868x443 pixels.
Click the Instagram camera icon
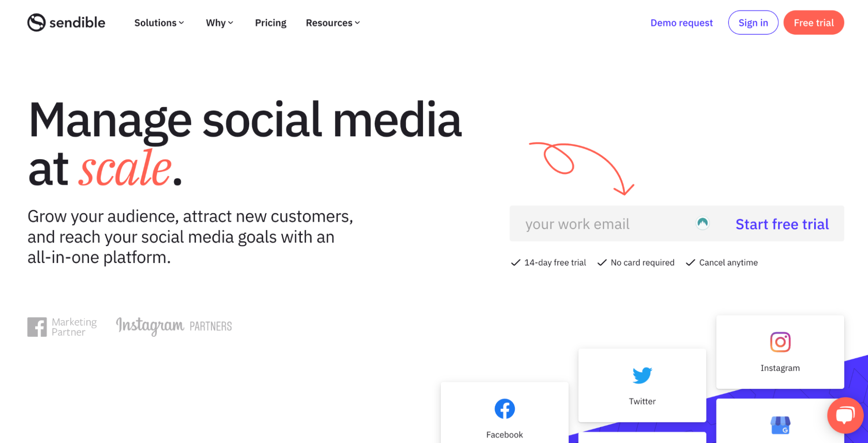tap(780, 342)
